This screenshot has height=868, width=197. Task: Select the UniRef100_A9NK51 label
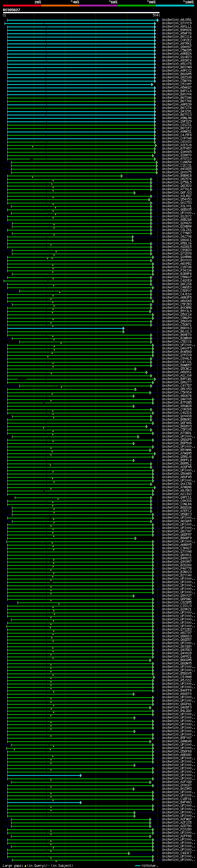[176, 132]
